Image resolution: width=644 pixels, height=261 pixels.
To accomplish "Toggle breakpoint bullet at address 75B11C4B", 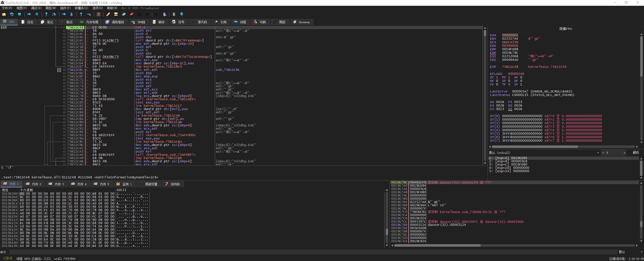I will pyautogui.click(x=64, y=31).
